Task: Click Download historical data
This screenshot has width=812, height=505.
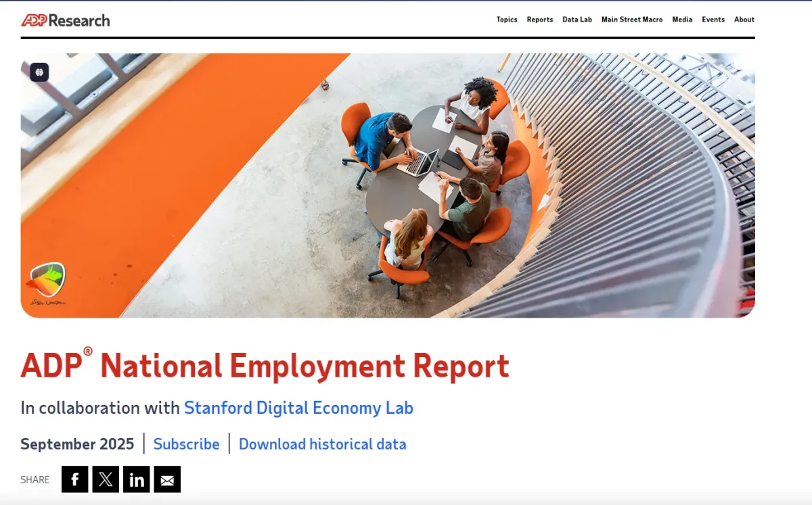Action: pos(322,444)
